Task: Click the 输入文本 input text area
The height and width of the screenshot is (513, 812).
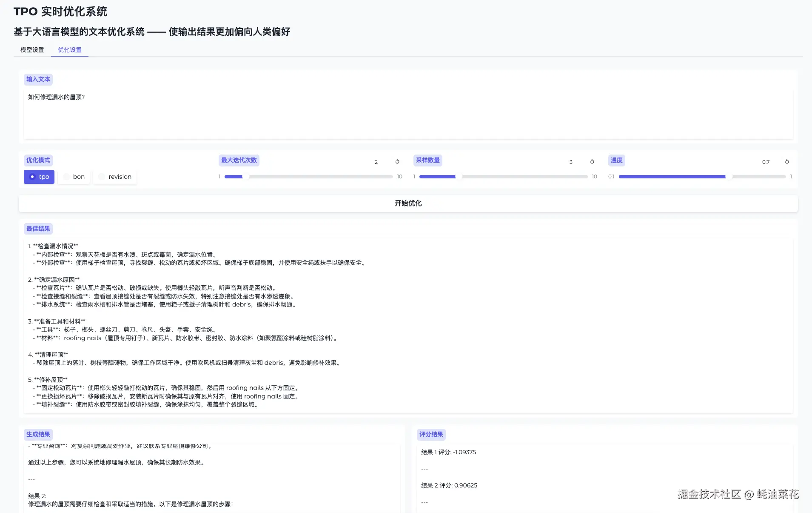Action: [x=408, y=114]
